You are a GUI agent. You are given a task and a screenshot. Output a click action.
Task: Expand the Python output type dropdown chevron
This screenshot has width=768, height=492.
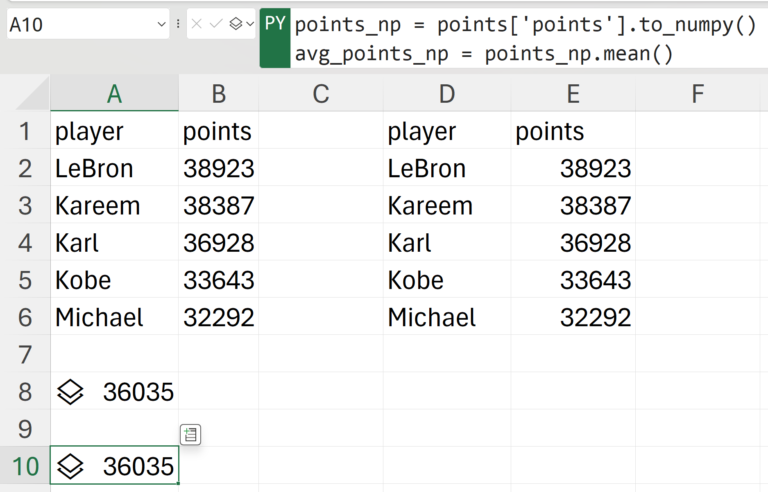tap(249, 24)
